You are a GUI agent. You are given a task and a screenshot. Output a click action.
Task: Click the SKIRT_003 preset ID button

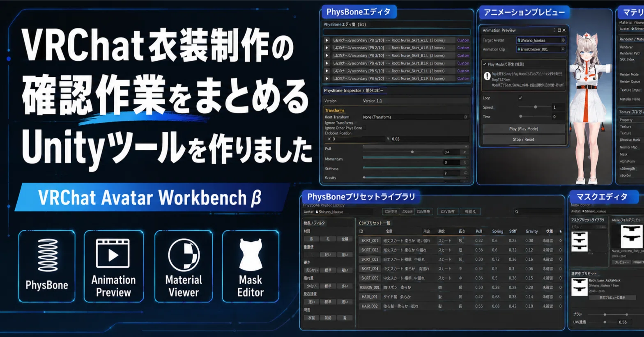(x=370, y=259)
